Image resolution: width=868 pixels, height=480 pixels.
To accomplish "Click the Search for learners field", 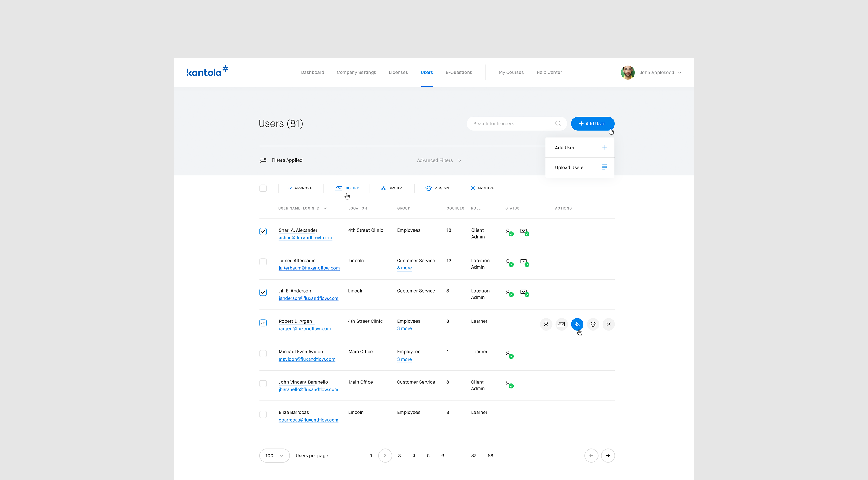I will pos(511,123).
